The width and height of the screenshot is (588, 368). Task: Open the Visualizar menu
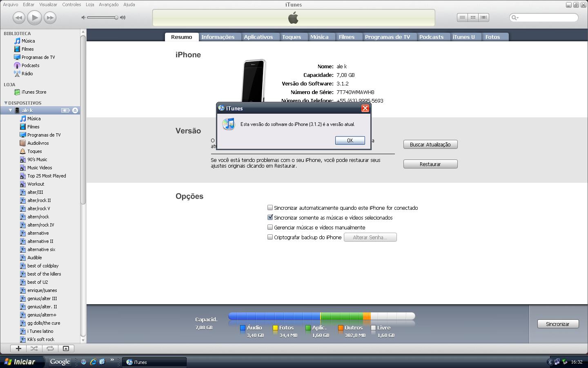(48, 4)
